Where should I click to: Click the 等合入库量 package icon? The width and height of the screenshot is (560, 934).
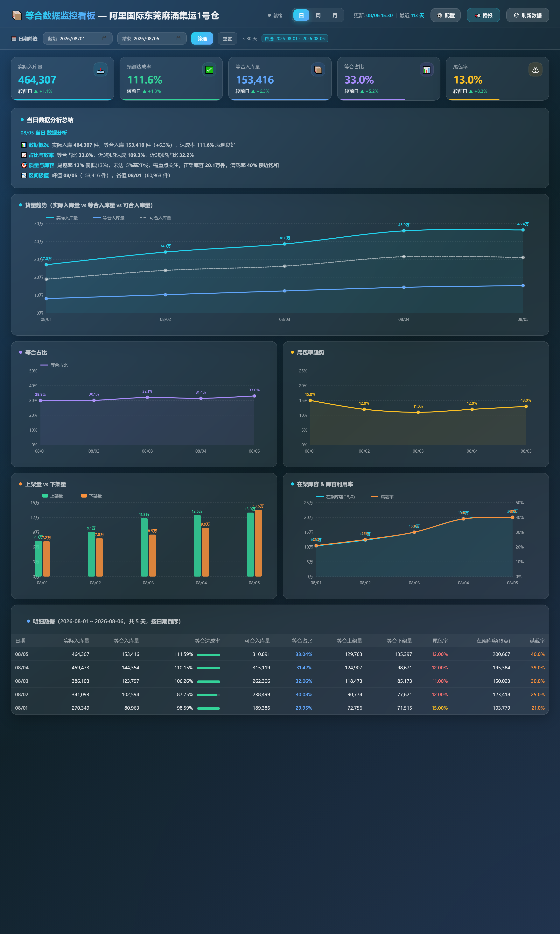[318, 70]
